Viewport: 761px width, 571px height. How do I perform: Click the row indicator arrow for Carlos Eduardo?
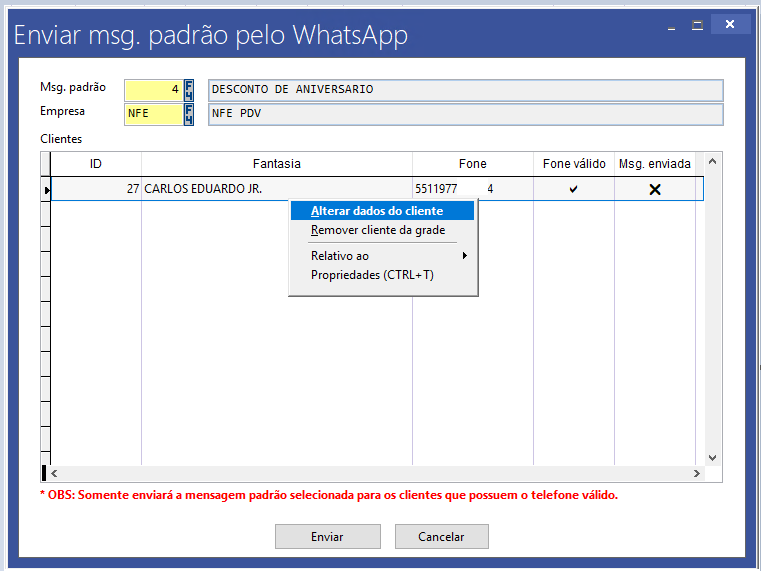46,189
